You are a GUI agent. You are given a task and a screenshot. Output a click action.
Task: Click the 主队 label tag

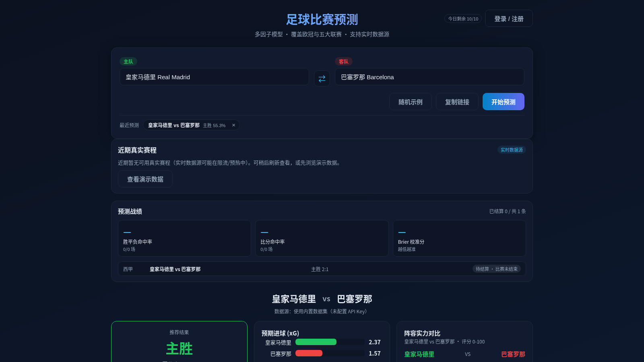pos(128,62)
